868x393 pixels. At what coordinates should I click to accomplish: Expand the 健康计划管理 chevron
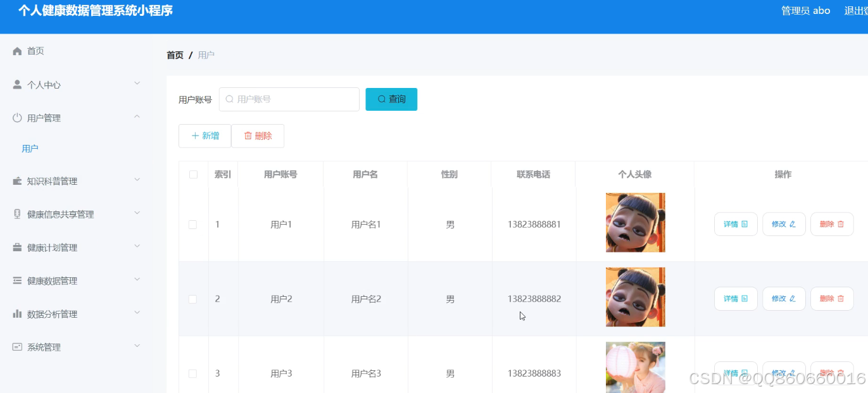coord(137,247)
